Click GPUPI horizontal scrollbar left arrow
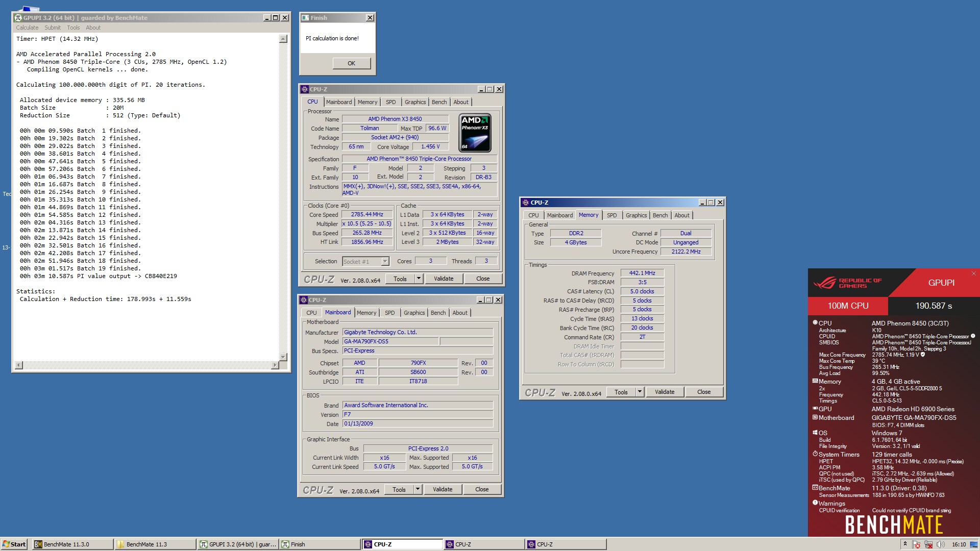 coord(19,365)
